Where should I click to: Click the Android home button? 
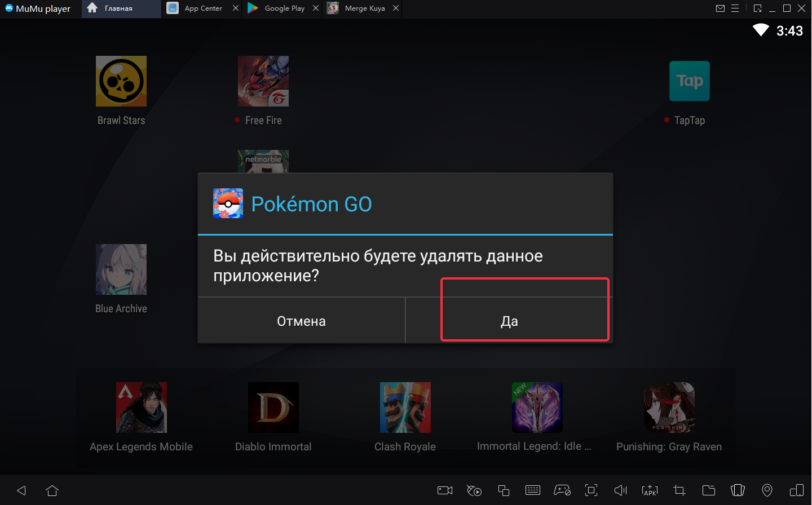tap(52, 490)
